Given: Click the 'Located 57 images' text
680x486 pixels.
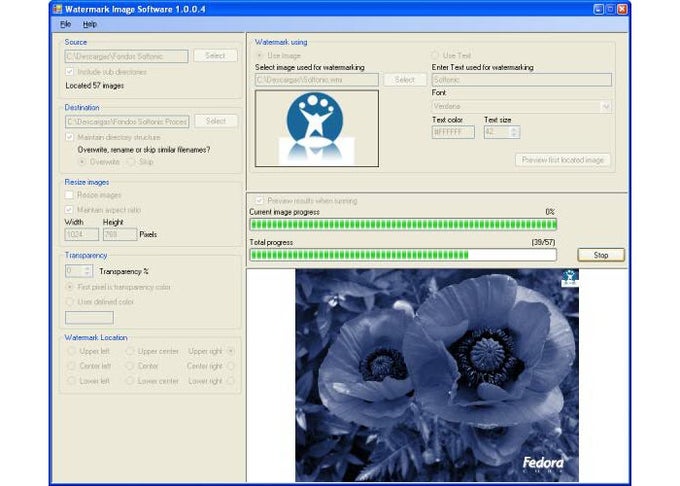Looking at the screenshot, I should point(95,86).
